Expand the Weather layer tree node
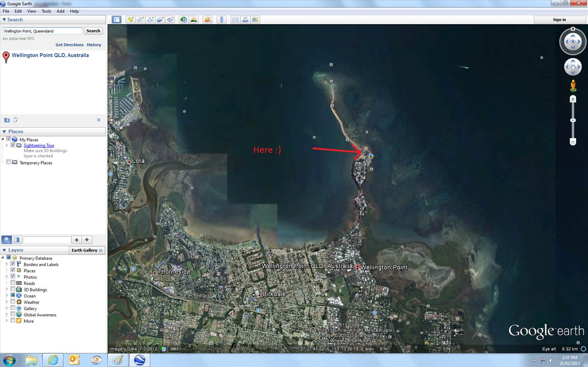The image size is (588, 367). click(x=7, y=302)
